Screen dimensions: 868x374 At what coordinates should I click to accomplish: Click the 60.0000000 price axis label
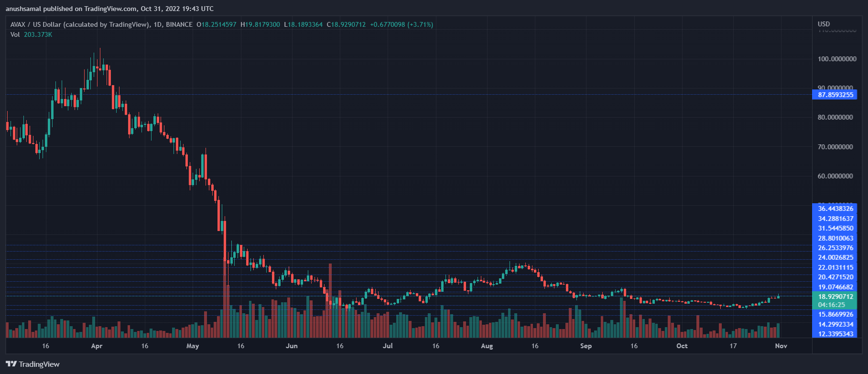(x=835, y=176)
